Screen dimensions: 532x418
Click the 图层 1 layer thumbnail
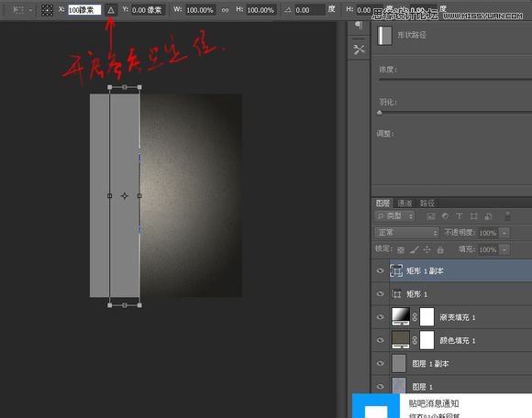399,386
